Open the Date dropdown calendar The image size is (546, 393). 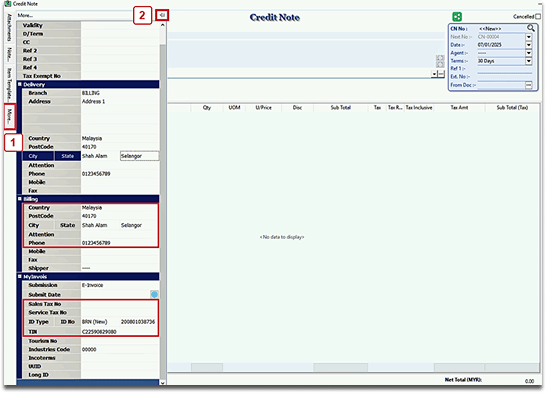coord(529,45)
